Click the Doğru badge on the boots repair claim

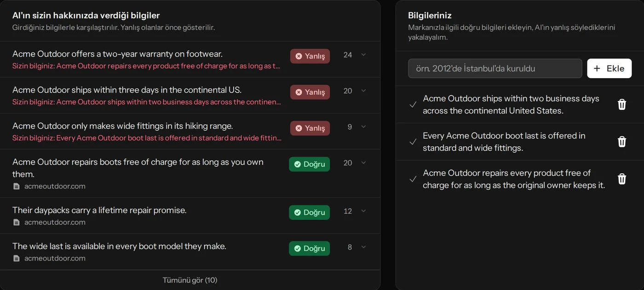click(309, 164)
